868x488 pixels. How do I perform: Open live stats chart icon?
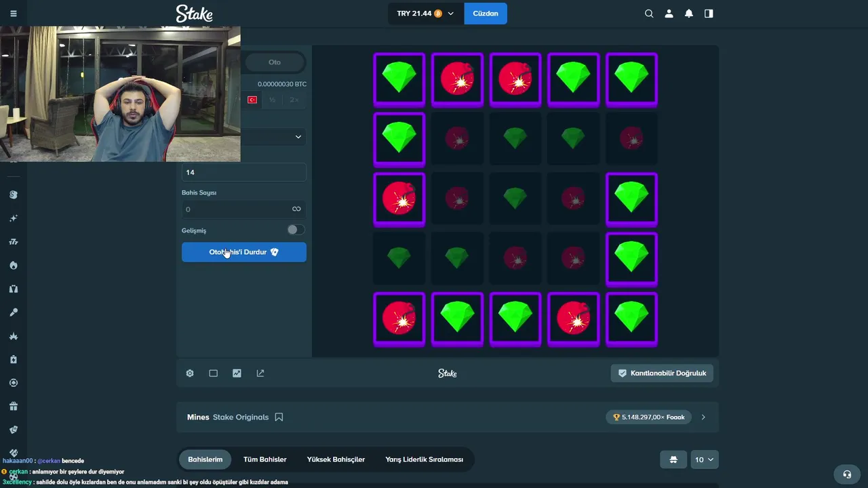click(237, 373)
